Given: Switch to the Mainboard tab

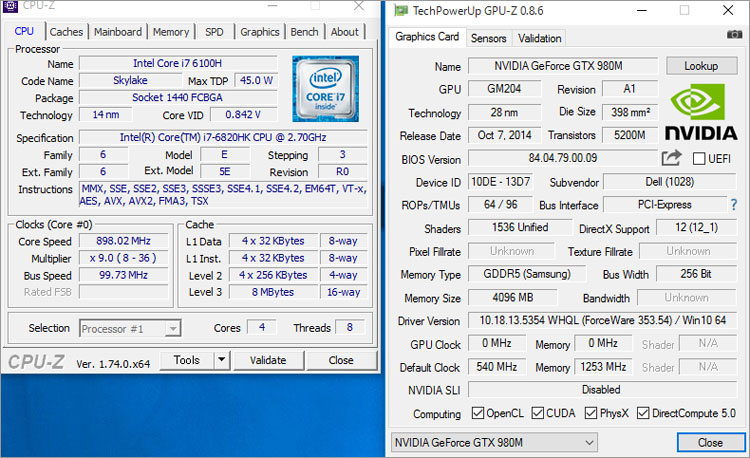Looking at the screenshot, I should [118, 32].
